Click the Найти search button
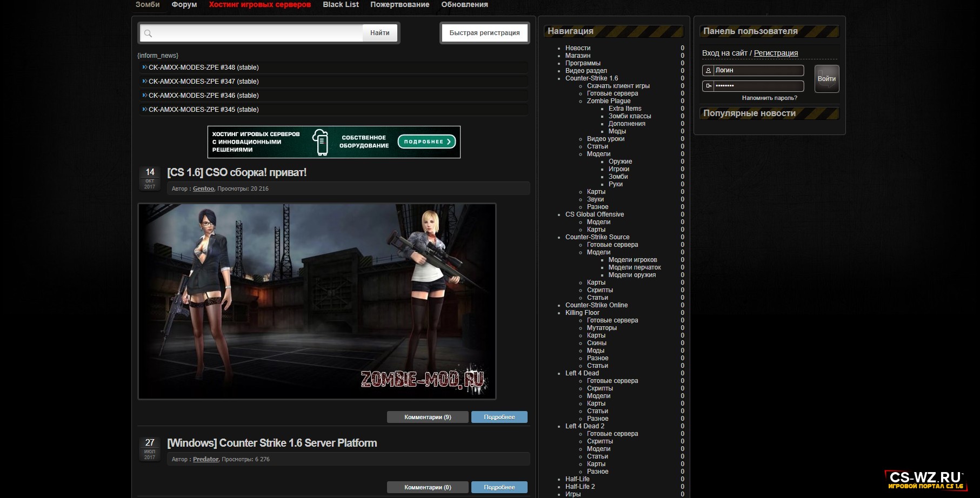The image size is (980, 498). click(380, 33)
